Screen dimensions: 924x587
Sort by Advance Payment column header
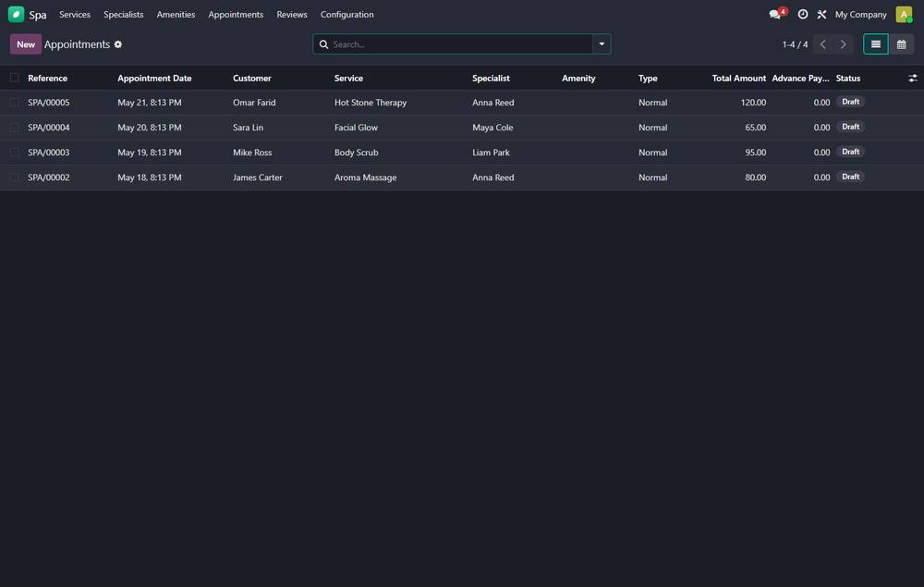pos(800,78)
